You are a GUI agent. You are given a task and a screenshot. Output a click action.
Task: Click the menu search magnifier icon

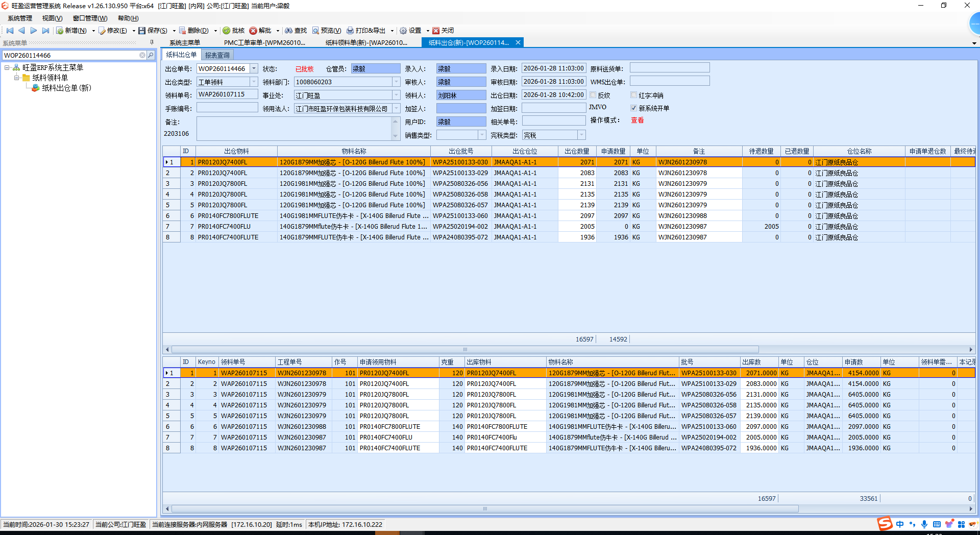click(151, 55)
